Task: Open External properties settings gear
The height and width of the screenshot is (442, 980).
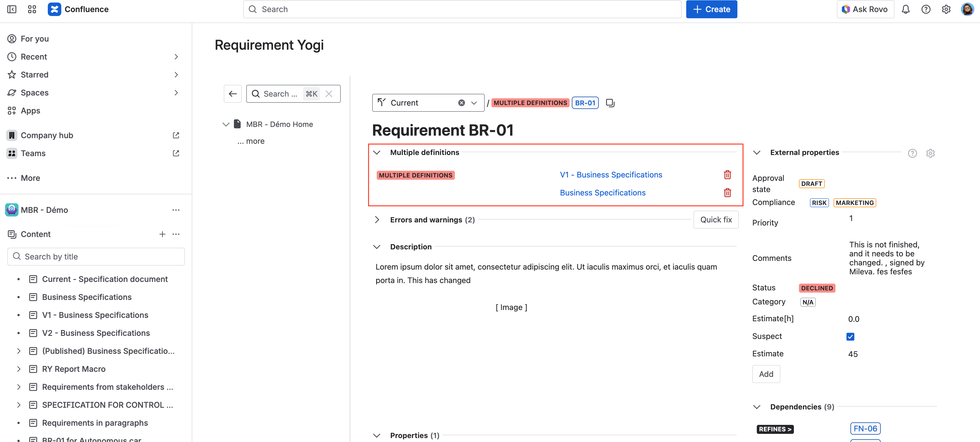Action: pos(930,153)
